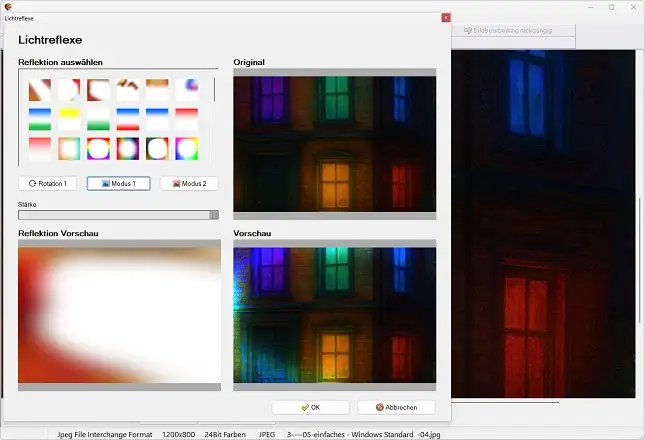
Task: Click the Reflektion Vorschau preview panel
Action: click(119, 315)
